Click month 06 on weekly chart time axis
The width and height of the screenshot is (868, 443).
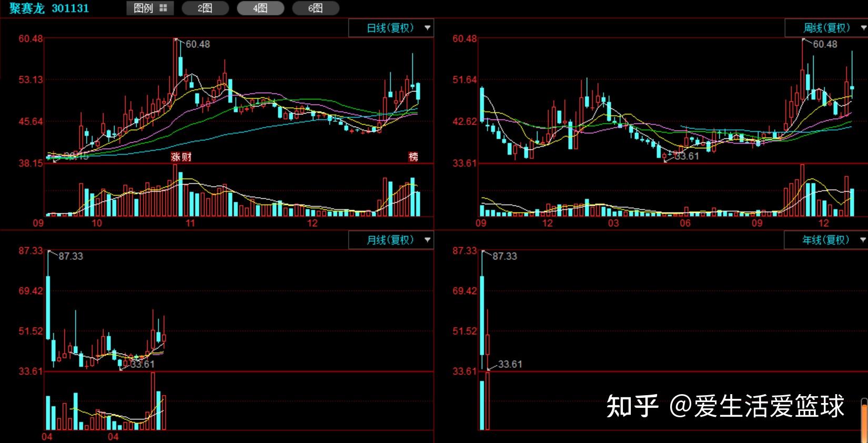pyautogui.click(x=685, y=223)
